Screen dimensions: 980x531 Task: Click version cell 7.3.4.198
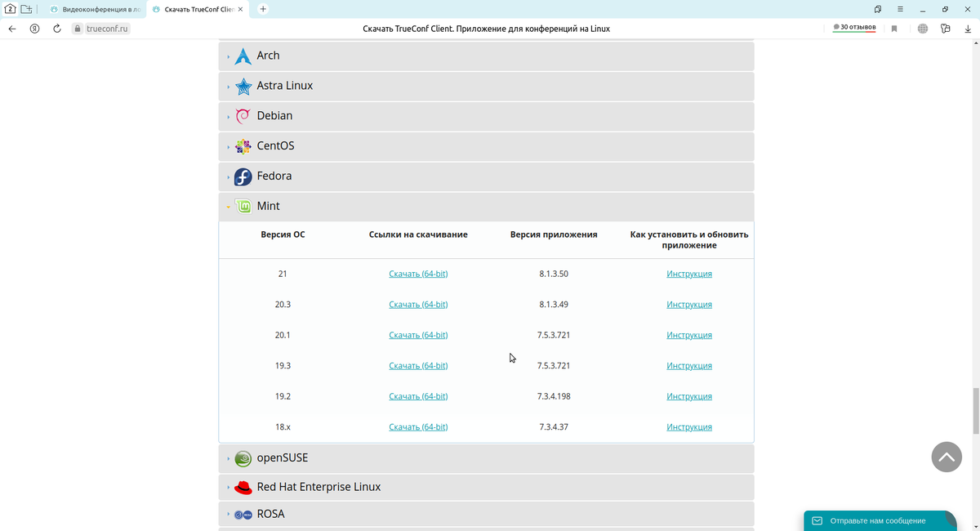[554, 397]
